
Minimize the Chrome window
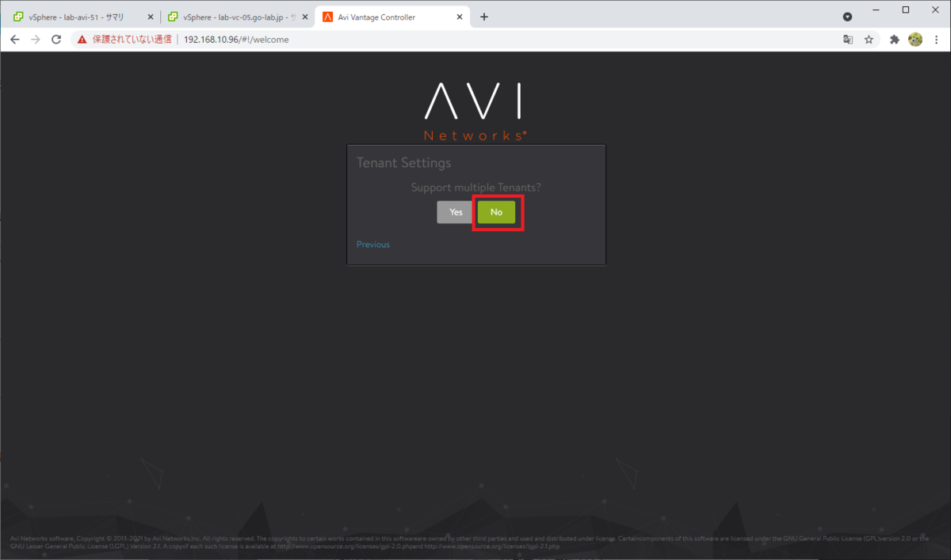click(x=875, y=10)
